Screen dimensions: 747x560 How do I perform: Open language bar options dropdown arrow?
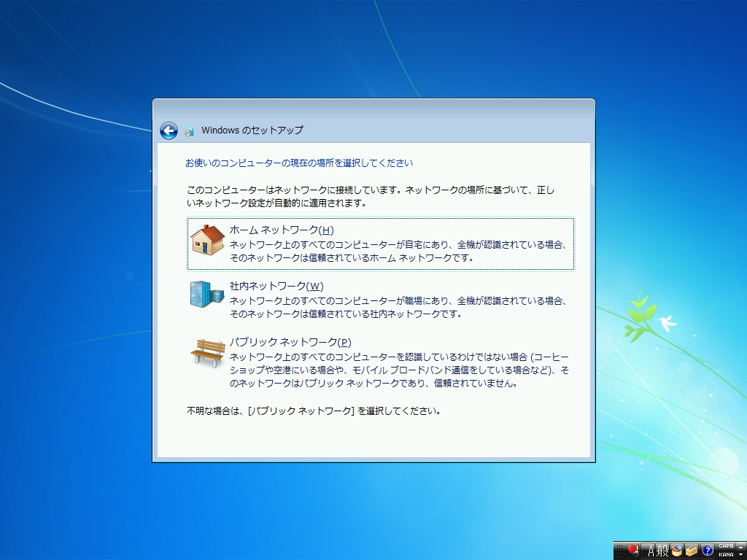click(x=740, y=554)
